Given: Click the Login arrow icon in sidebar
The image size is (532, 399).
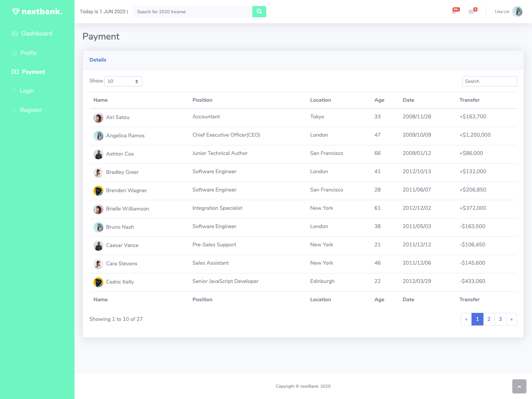Looking at the screenshot, I should [x=14, y=91].
